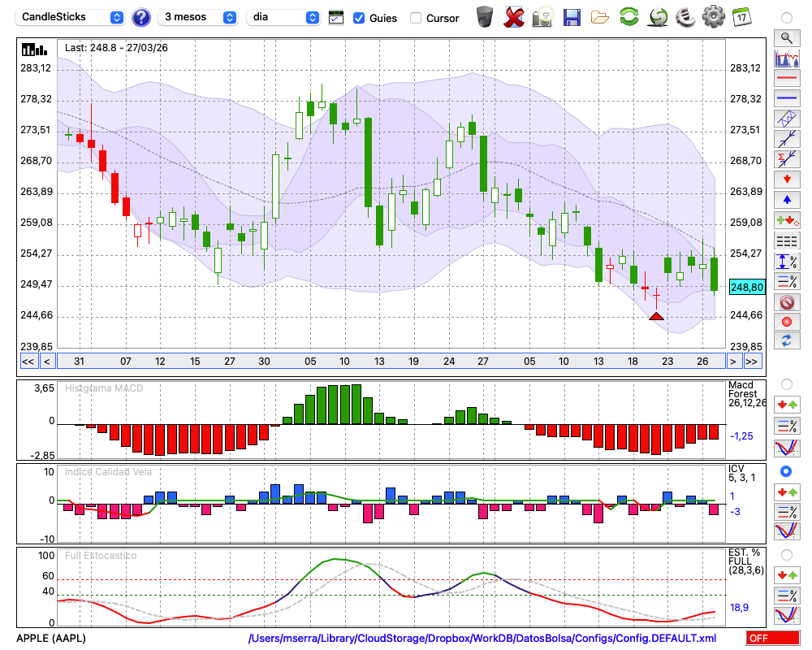Click the green refresh arrows icon
This screenshot has height=650, width=812.
(628, 17)
